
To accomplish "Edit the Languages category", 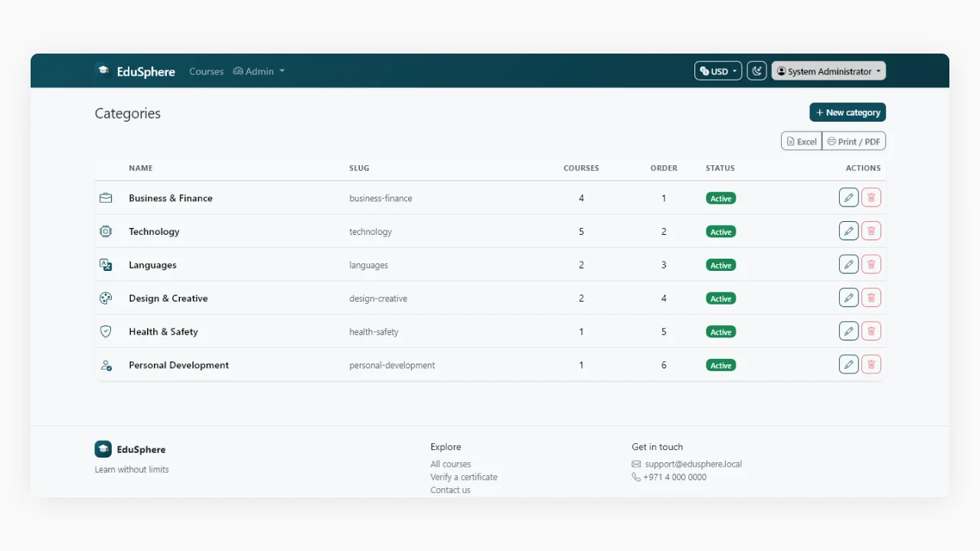I will (848, 264).
